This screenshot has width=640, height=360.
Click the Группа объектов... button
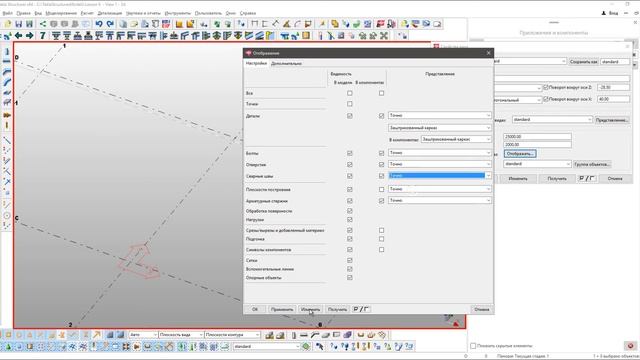point(592,164)
